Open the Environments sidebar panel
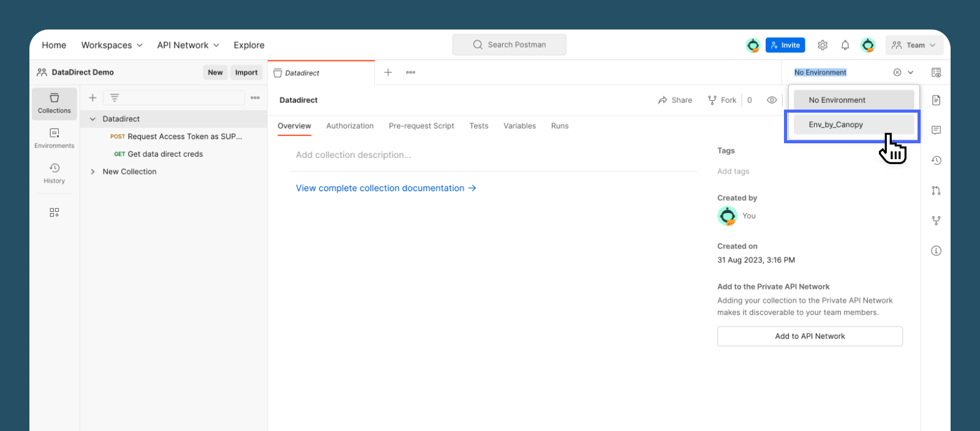The width and height of the screenshot is (980, 431). point(55,138)
